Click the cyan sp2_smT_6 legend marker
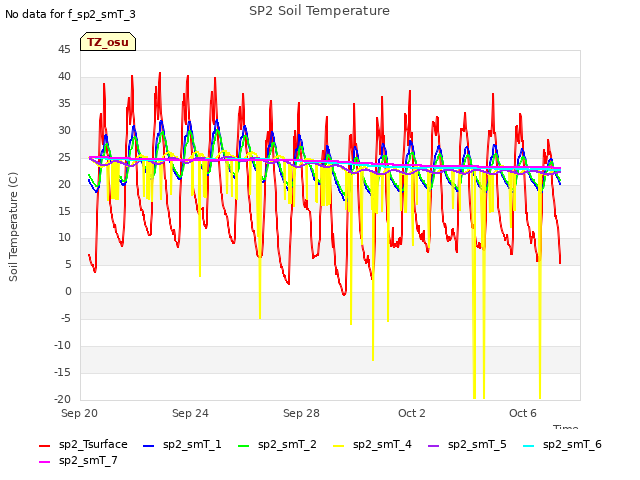This screenshot has height=480, width=640. [528, 446]
